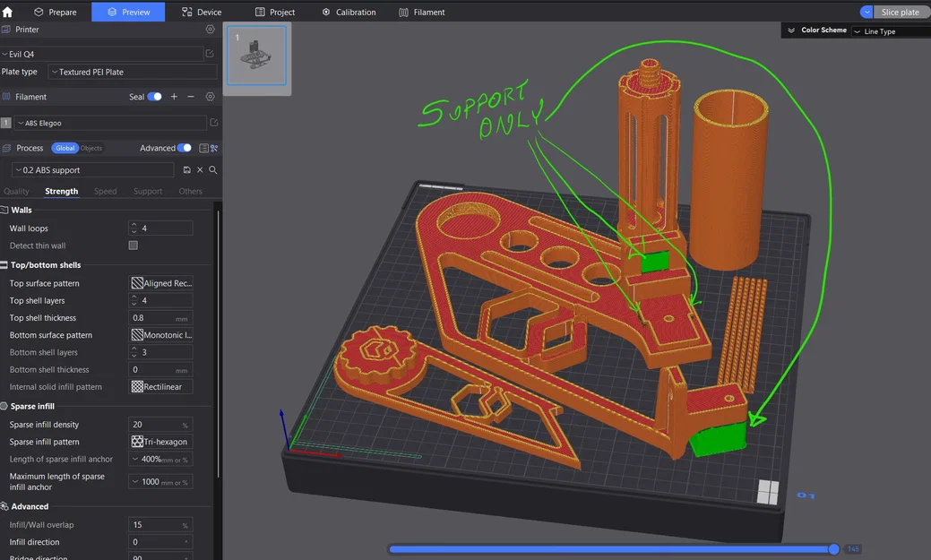
Task: Select the Global process mode
Action: [65, 148]
